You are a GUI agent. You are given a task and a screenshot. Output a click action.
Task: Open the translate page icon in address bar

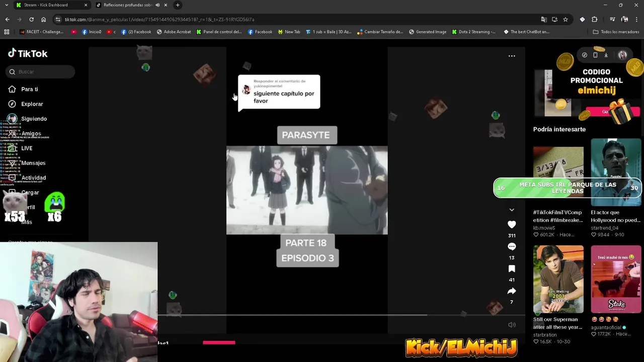[544, 19]
